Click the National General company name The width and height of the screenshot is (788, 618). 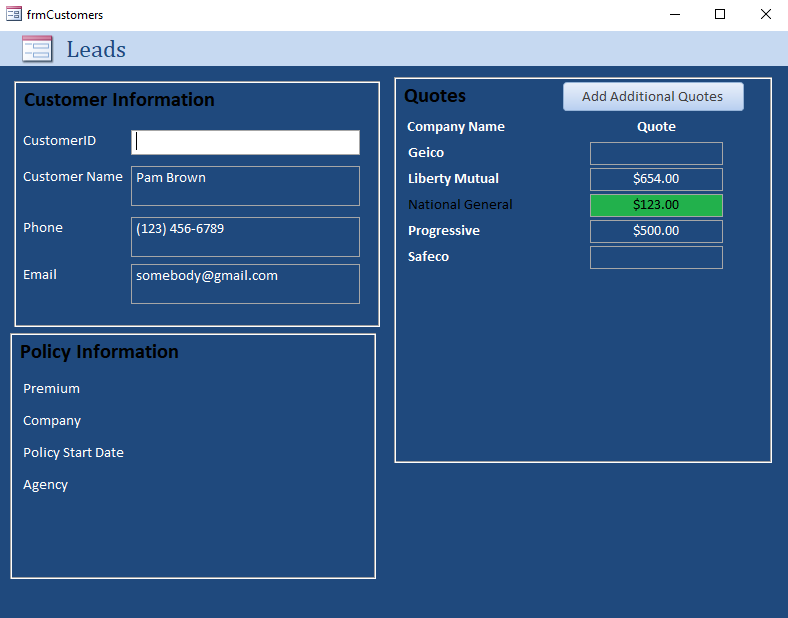click(460, 204)
